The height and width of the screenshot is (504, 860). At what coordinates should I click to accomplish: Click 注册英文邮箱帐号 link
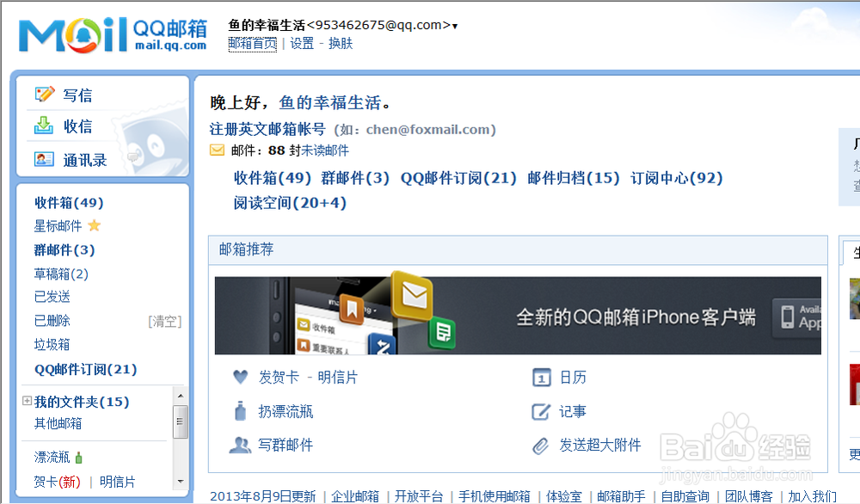[267, 129]
